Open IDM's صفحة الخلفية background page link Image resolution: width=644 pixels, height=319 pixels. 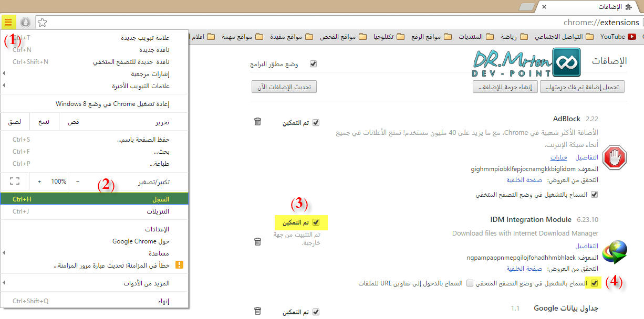pyautogui.click(x=524, y=269)
